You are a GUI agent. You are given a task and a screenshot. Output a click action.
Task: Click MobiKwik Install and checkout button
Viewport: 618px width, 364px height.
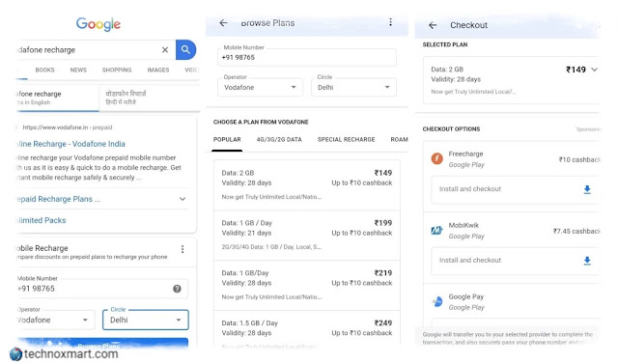515,261
